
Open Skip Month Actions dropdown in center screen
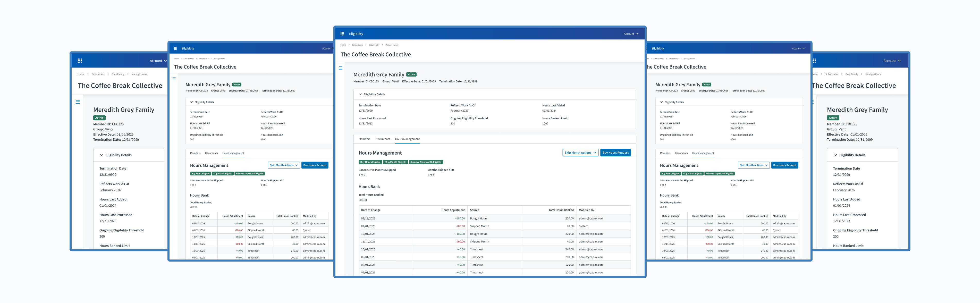click(580, 153)
